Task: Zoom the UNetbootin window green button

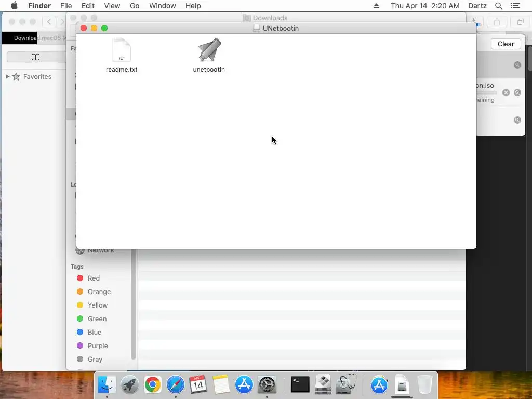Action: coord(104,28)
